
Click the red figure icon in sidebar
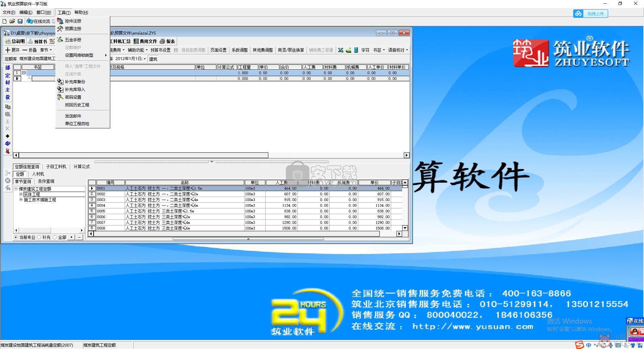tap(8, 151)
